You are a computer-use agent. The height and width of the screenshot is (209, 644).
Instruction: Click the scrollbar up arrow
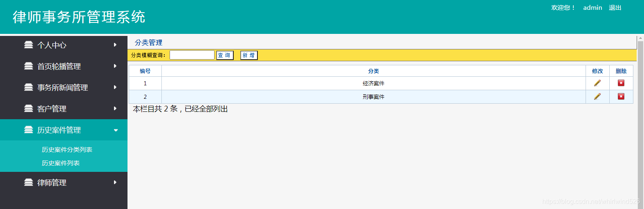point(640,38)
